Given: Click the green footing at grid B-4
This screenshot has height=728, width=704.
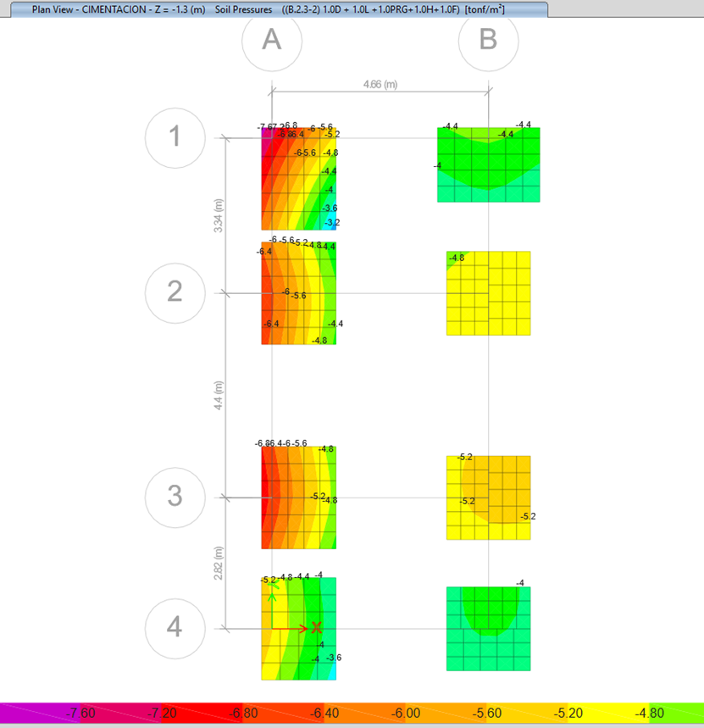Looking at the screenshot, I should coord(488,629).
